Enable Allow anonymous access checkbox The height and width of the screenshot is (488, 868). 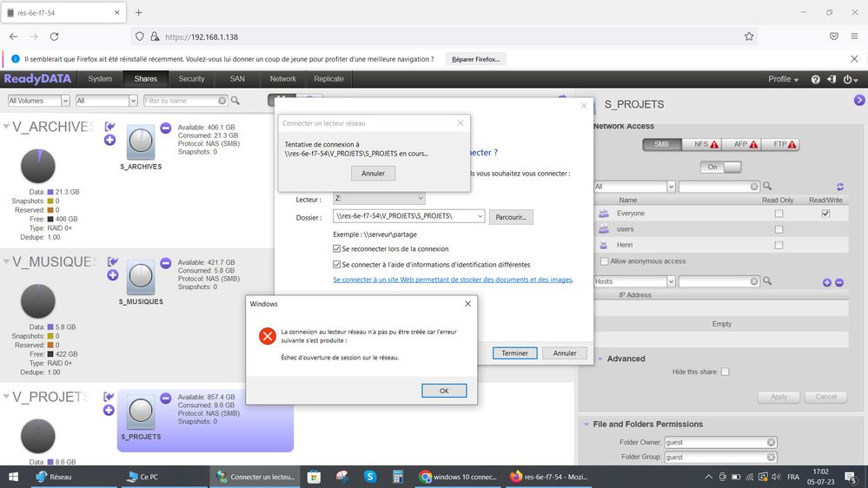pos(605,261)
